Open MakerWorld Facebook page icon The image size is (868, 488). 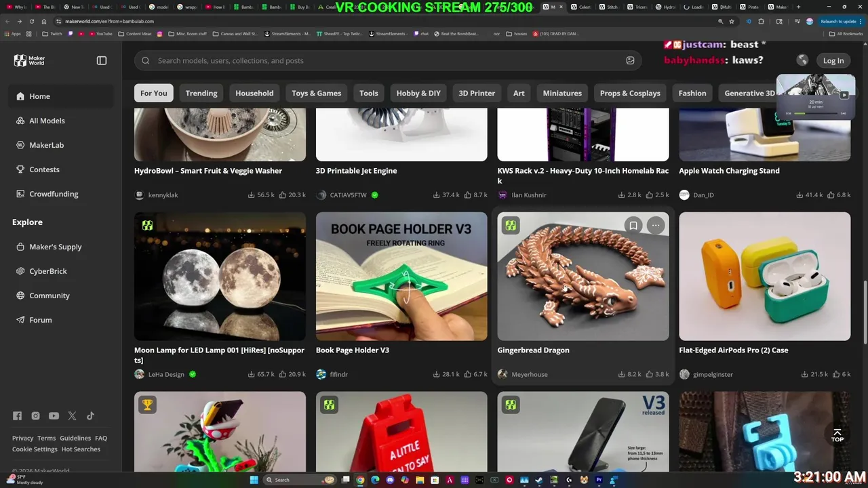click(17, 416)
